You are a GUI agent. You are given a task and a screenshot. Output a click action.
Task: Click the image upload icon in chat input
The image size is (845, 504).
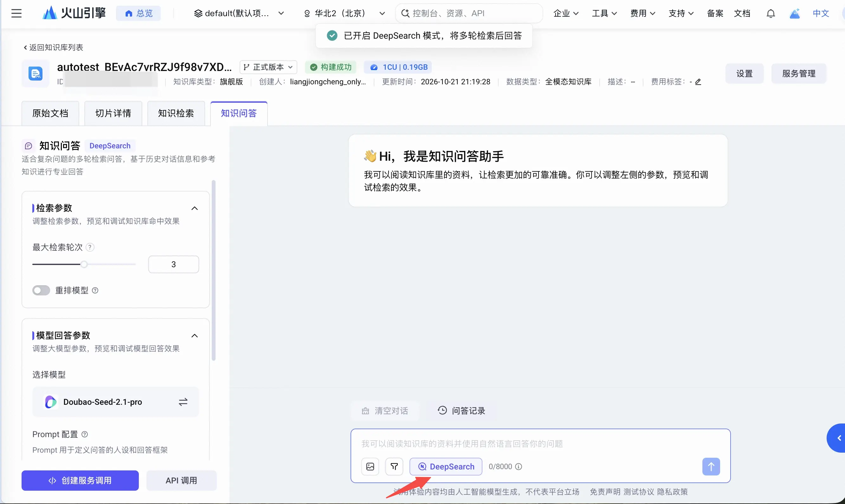pos(370,467)
